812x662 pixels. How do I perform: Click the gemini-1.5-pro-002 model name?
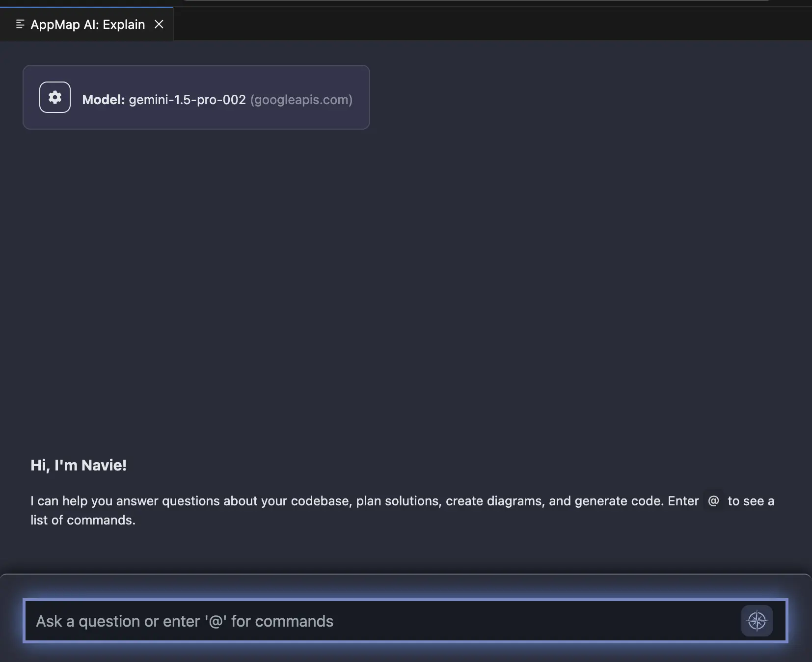click(x=187, y=100)
